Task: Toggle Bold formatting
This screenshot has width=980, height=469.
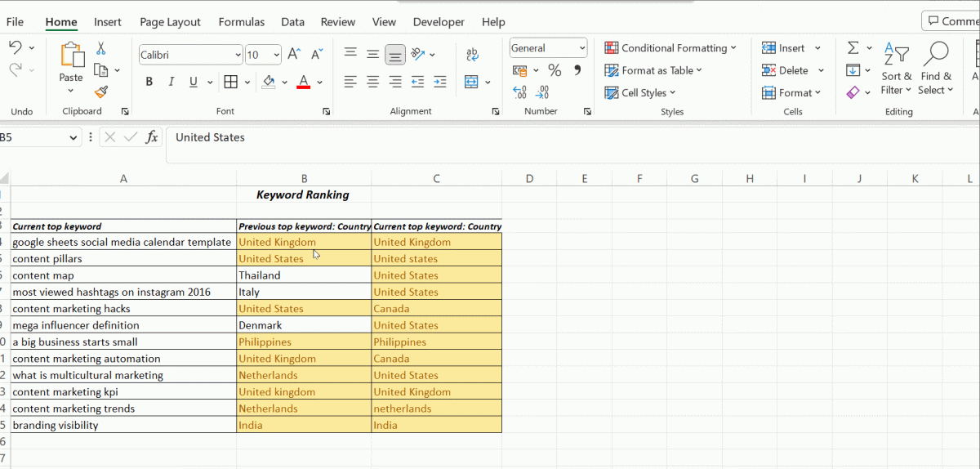Action: click(x=149, y=82)
